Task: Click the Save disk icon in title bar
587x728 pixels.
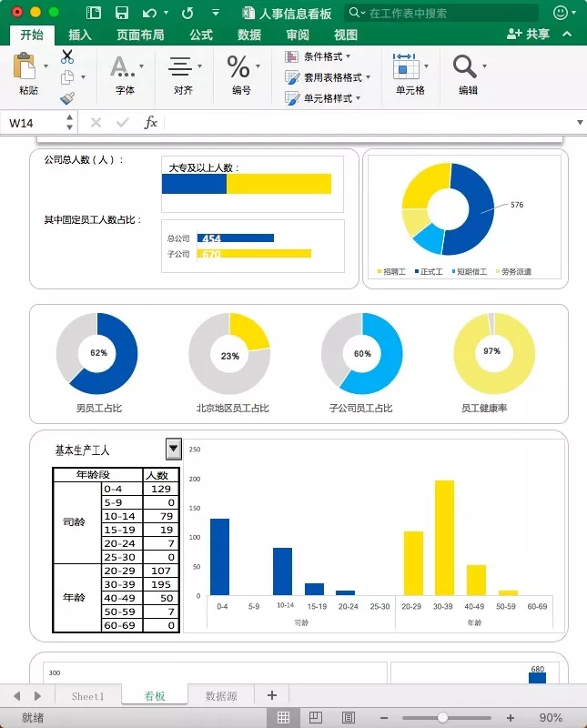Action: point(122,13)
